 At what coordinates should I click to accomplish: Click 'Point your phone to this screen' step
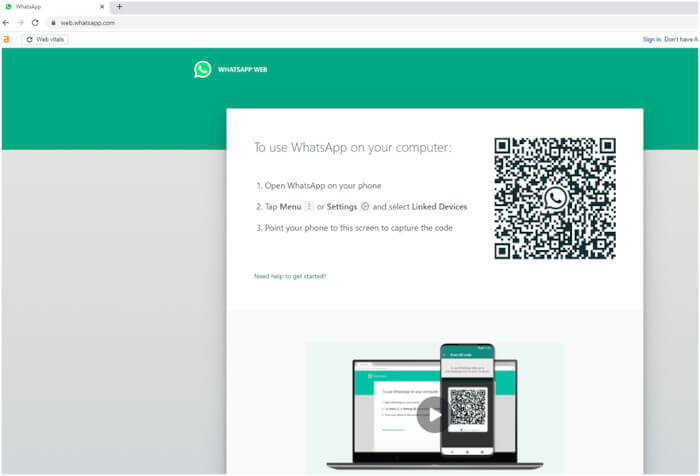pos(354,228)
